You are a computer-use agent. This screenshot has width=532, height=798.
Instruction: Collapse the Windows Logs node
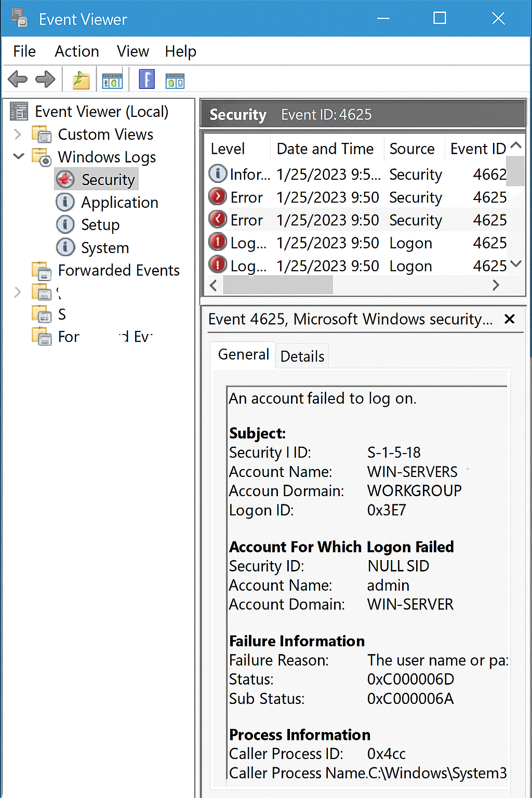[18, 156]
